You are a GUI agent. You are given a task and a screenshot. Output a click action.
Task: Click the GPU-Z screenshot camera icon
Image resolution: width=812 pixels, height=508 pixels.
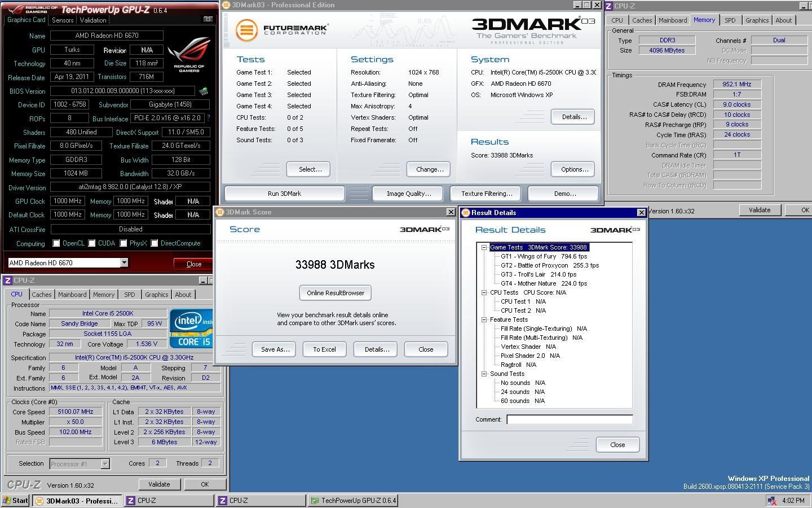(x=208, y=19)
